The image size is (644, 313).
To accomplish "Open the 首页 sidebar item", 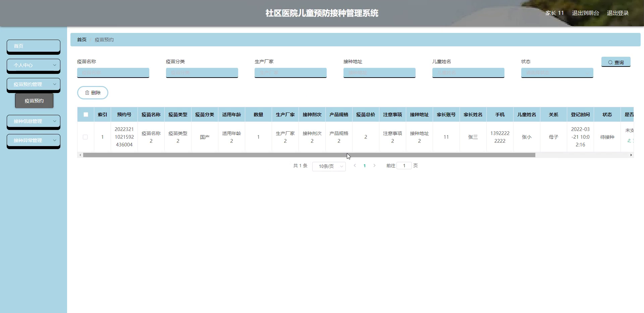I will 34,46.
